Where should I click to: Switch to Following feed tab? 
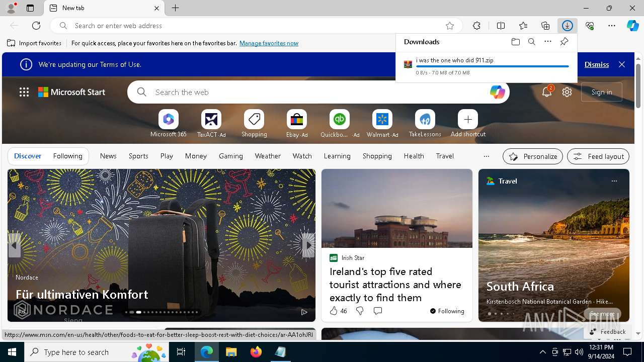click(x=67, y=156)
